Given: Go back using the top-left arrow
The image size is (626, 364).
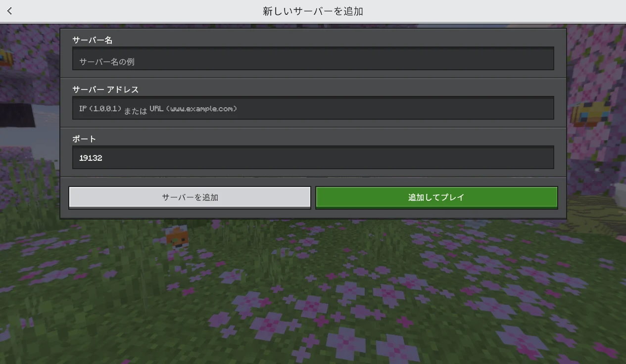Looking at the screenshot, I should pyautogui.click(x=9, y=11).
